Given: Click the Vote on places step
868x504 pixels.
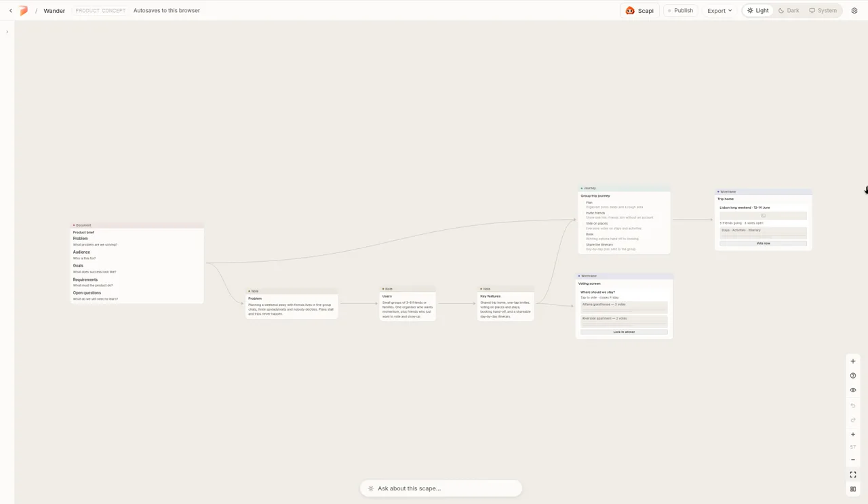Looking at the screenshot, I should tap(597, 223).
